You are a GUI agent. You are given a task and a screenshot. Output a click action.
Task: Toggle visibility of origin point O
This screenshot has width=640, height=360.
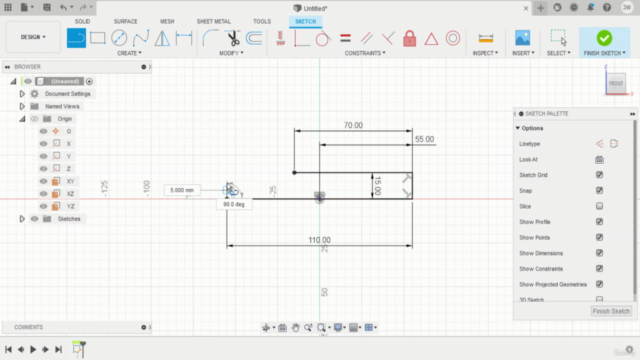point(43,131)
